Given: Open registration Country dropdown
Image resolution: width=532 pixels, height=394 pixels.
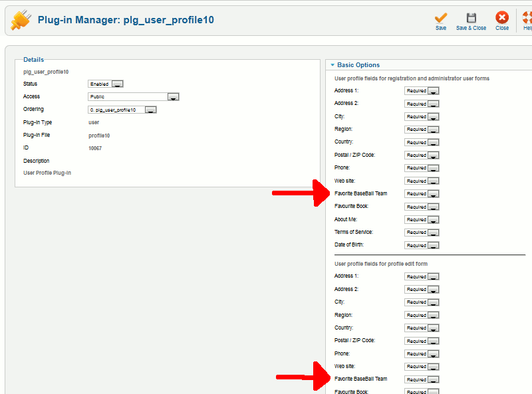Looking at the screenshot, I should [422, 142].
